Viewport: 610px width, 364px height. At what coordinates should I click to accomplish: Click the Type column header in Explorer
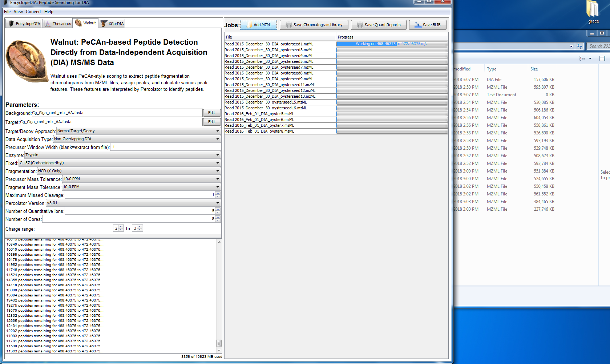tap(505, 69)
